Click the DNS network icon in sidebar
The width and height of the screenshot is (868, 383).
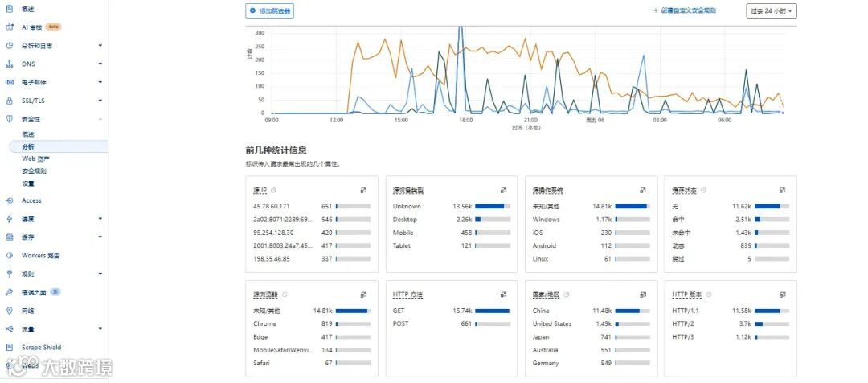tap(10, 64)
